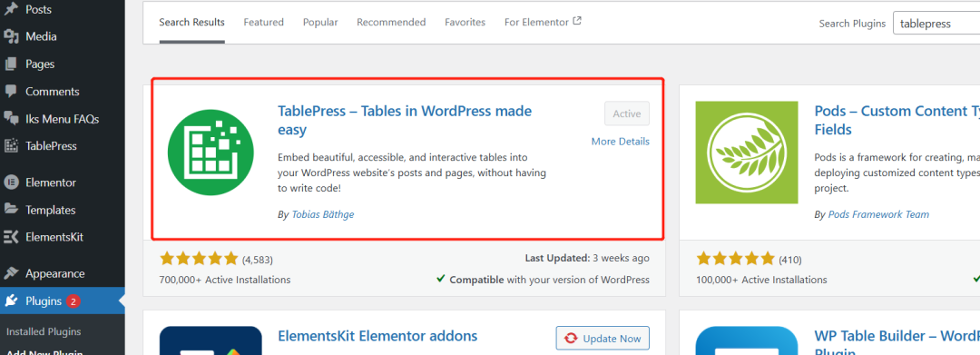Viewport: 980px width, 355px height.
Task: Open the Posts pin icon
Action: pos(11,9)
